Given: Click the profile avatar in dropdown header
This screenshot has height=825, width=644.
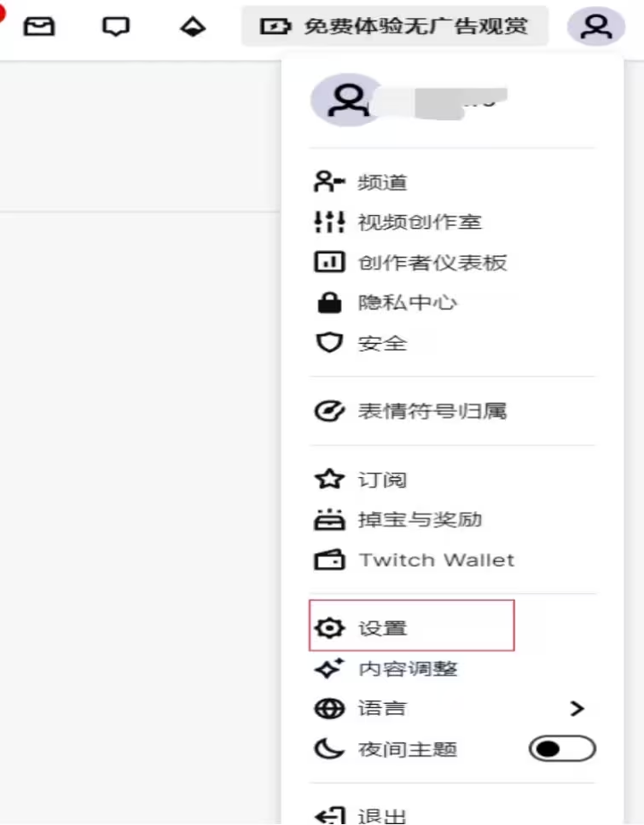Looking at the screenshot, I should [x=345, y=100].
